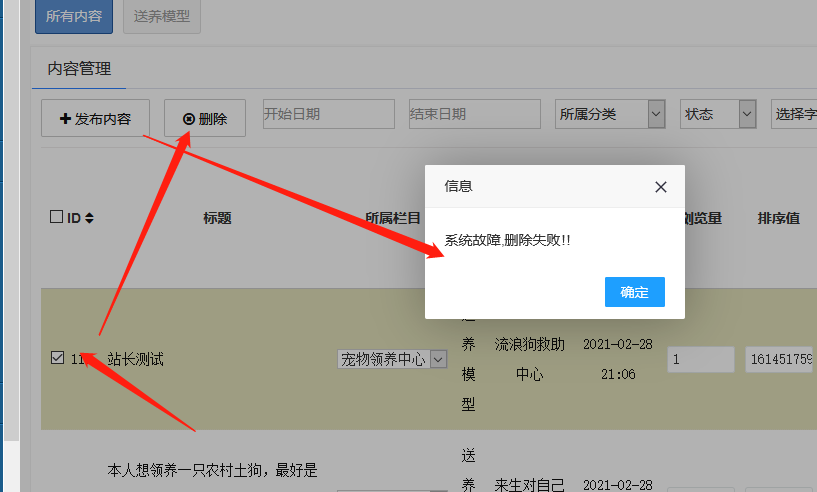Image resolution: width=817 pixels, height=492 pixels.
Task: Click the 浏览量 input showing 1
Action: (x=700, y=359)
